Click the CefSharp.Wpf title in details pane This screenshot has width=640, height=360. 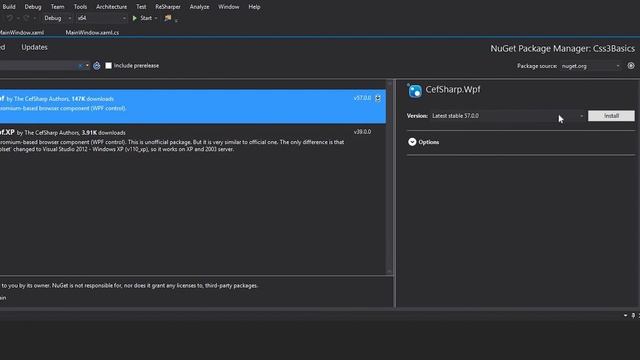click(x=453, y=89)
